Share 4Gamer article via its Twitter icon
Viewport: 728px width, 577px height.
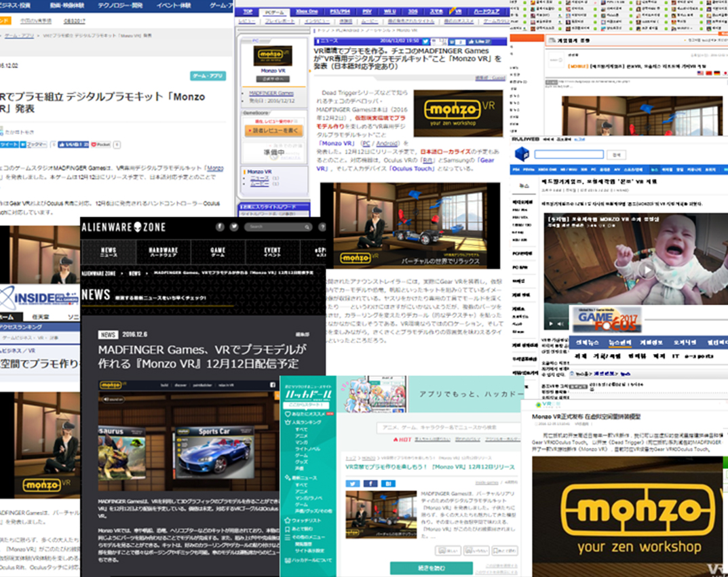426,41
